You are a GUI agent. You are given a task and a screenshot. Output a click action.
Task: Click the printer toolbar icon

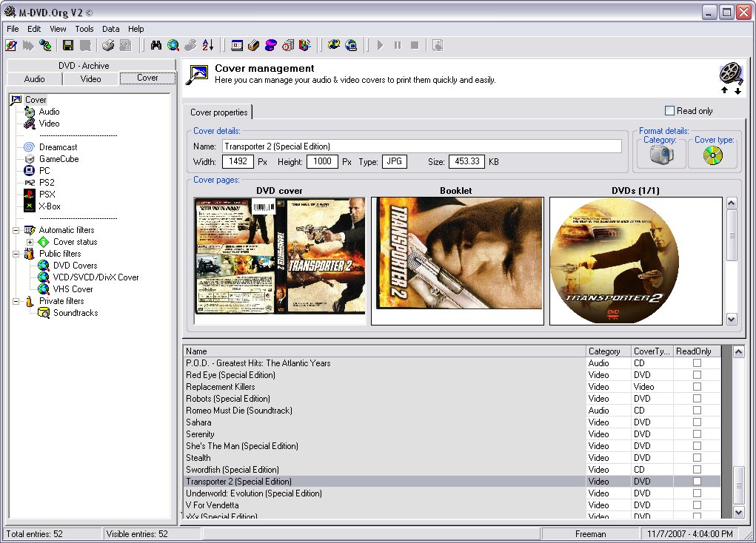(x=108, y=45)
